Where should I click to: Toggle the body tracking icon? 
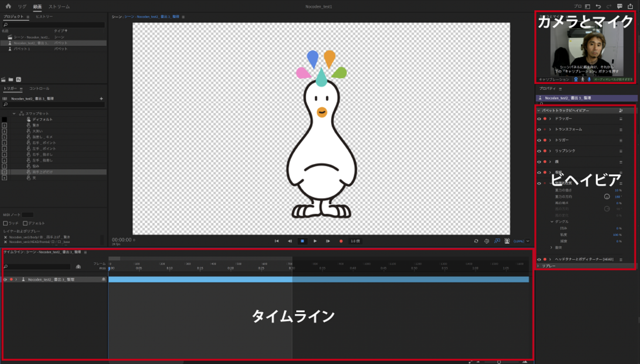pyautogui.click(x=583, y=79)
